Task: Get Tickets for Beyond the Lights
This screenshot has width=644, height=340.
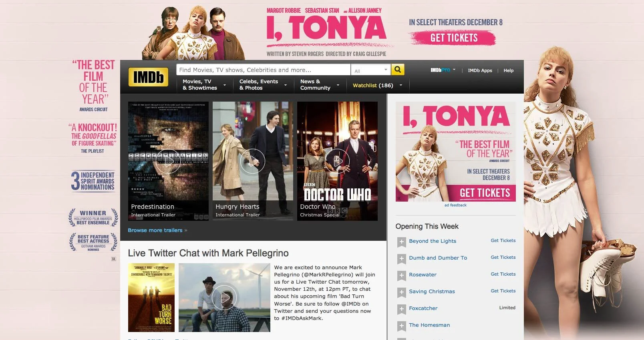Action: click(x=503, y=240)
